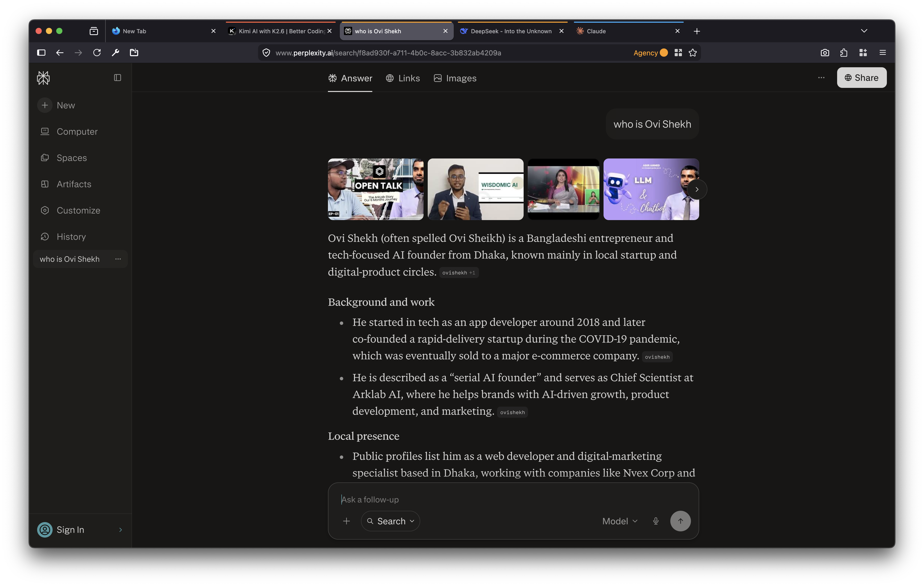Click the browser screenshot camera icon
The height and width of the screenshot is (586, 924).
tap(825, 53)
